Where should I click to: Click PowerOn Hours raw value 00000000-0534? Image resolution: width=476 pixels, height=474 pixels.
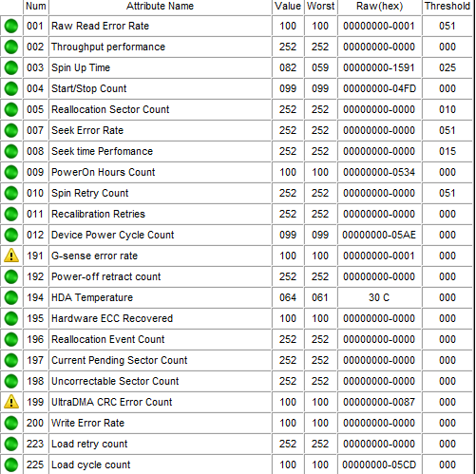point(379,172)
